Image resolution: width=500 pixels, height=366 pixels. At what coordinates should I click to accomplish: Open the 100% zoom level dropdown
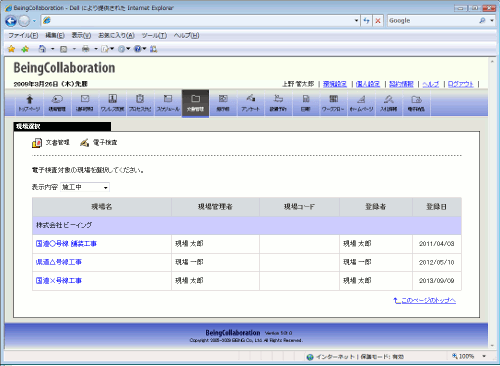coord(484,356)
